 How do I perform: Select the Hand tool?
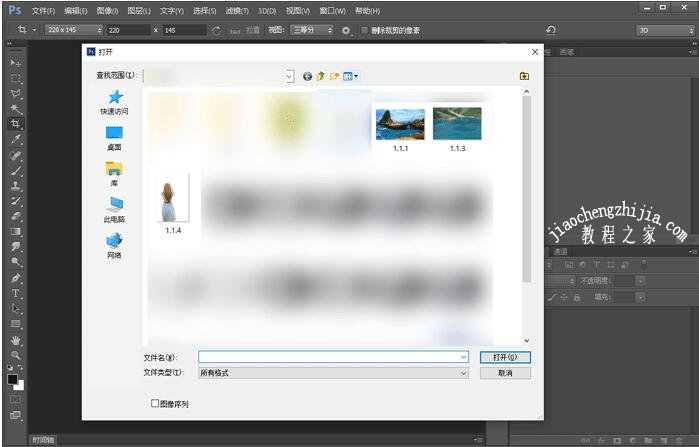(15, 340)
